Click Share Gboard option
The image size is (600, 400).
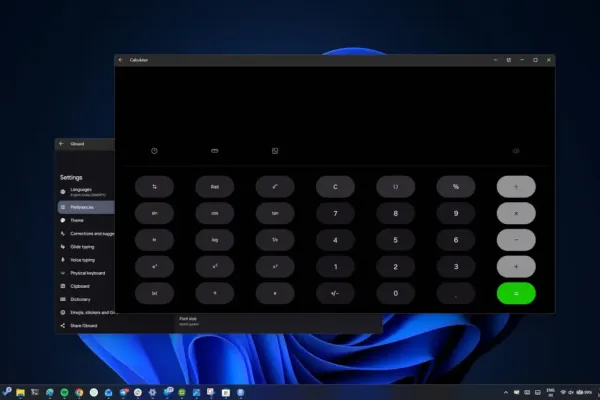coord(86,326)
